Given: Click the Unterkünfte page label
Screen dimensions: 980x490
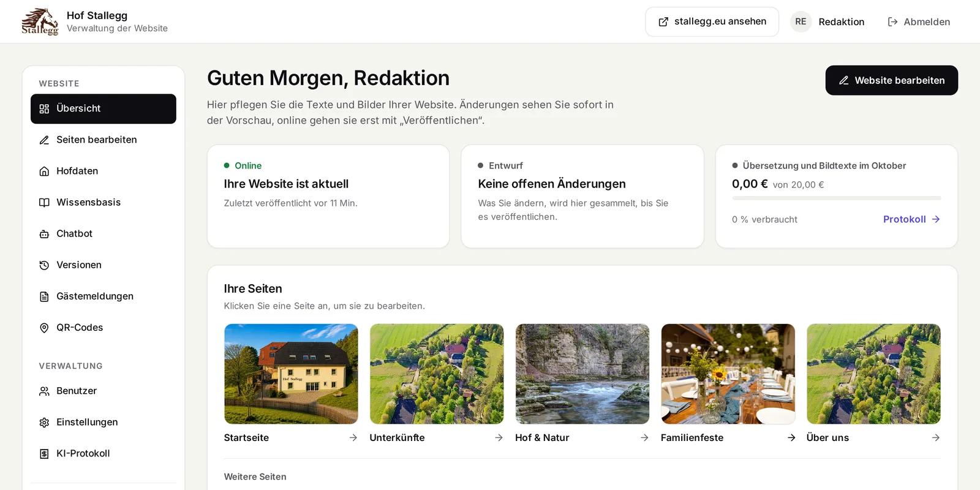Looking at the screenshot, I should coord(397,437).
